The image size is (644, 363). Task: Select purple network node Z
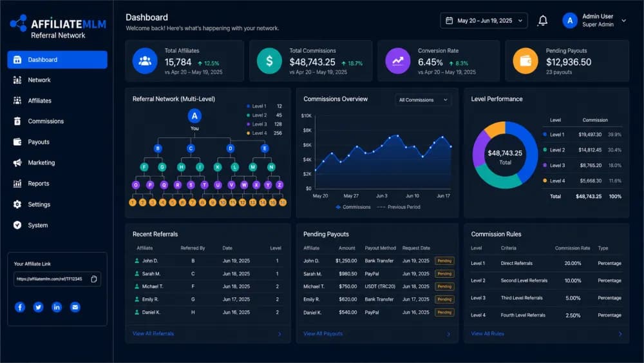(x=279, y=185)
